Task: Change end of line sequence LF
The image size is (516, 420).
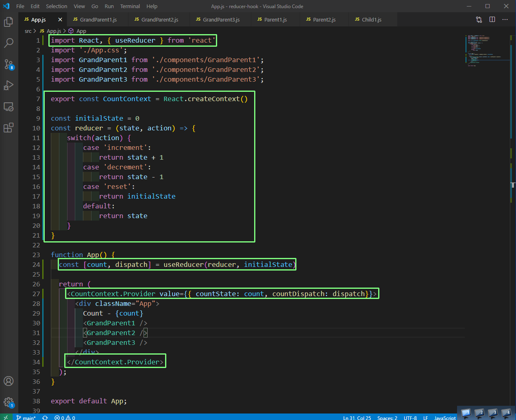Action: point(425,418)
